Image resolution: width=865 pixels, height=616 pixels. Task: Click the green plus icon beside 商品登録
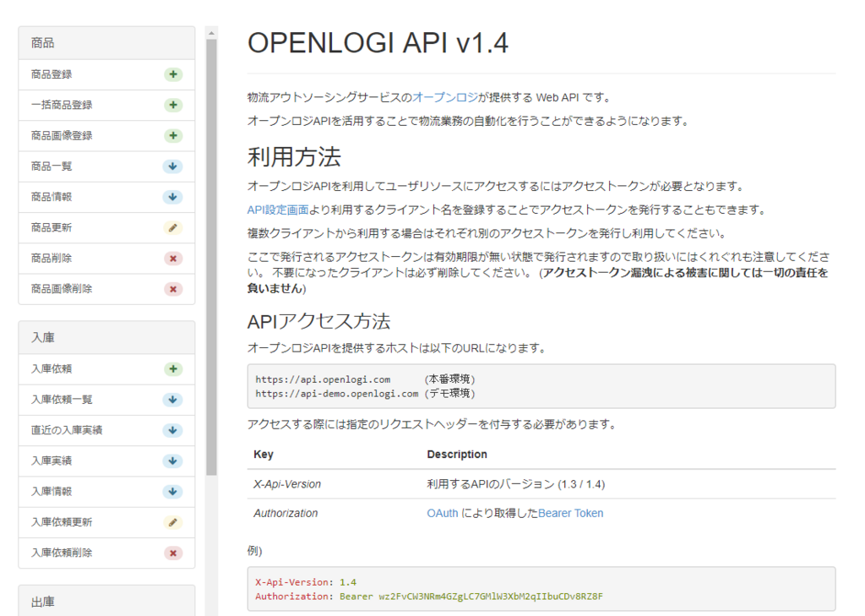(x=173, y=74)
